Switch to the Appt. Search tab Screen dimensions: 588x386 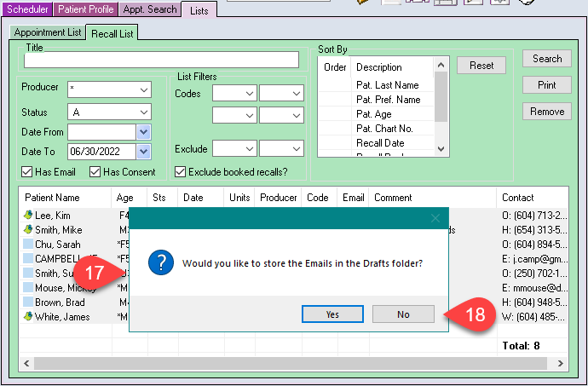[150, 9]
